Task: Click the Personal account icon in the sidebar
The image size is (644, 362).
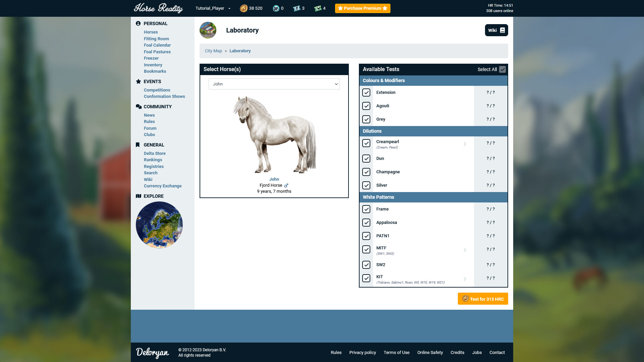Action: pyautogui.click(x=138, y=23)
